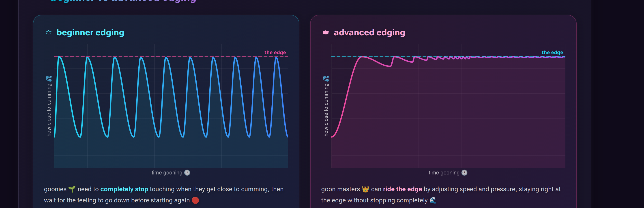This screenshot has height=208, width=644.
Task: Click the droplets emoji on the beginner chart axis
Action: point(49,79)
